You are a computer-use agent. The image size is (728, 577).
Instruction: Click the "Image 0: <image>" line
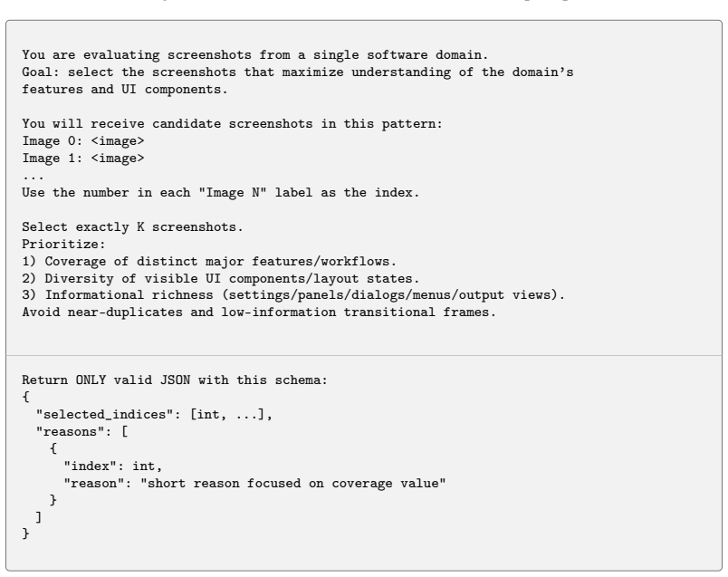83,140
